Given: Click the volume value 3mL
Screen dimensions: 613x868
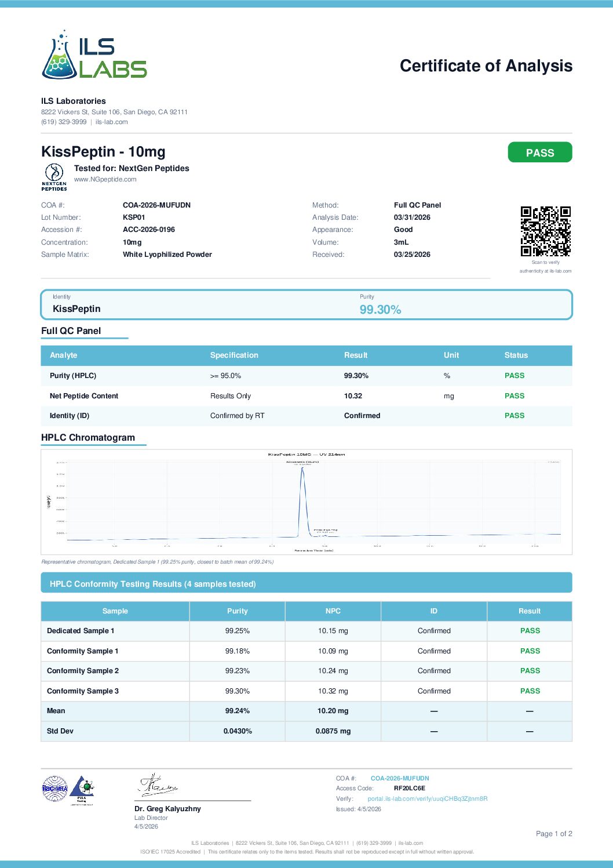Looking at the screenshot, I should click(401, 242).
